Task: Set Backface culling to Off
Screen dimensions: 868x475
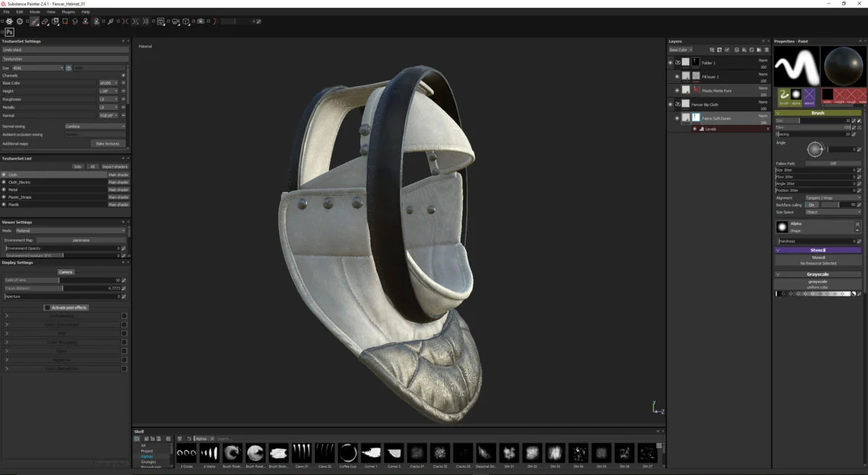Action: point(812,205)
